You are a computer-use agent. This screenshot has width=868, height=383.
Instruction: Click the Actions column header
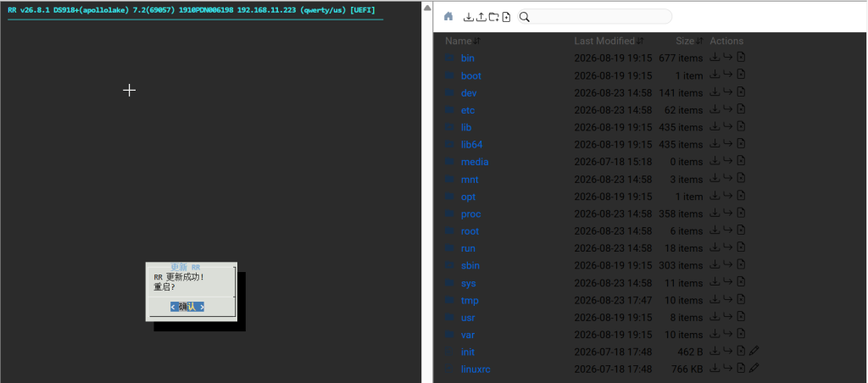726,41
